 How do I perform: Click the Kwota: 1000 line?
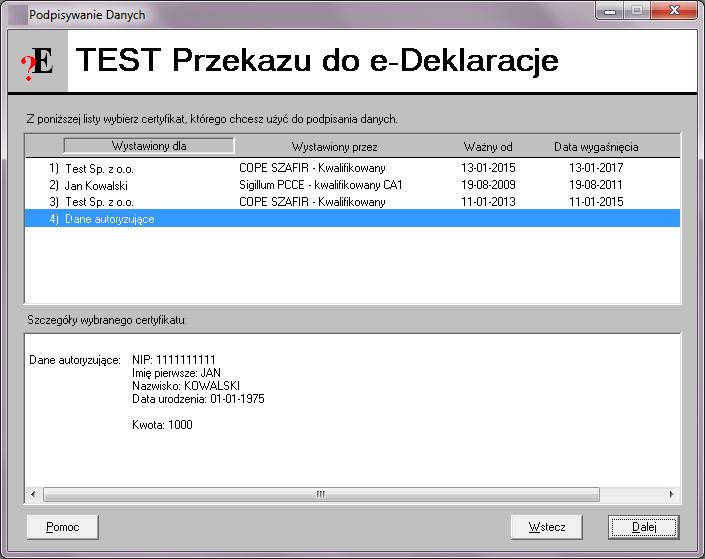[x=162, y=425]
